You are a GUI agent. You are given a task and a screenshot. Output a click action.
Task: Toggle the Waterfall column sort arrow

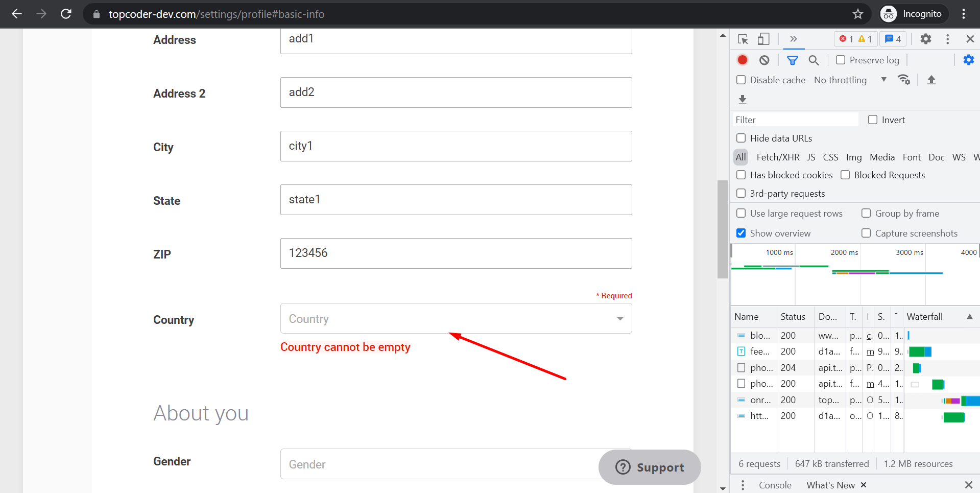pos(970,316)
